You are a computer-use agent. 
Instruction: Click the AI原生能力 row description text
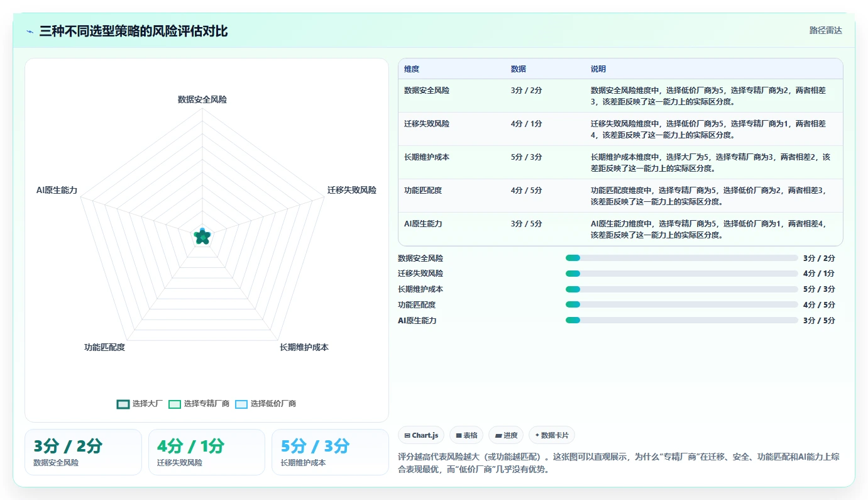pyautogui.click(x=708, y=229)
